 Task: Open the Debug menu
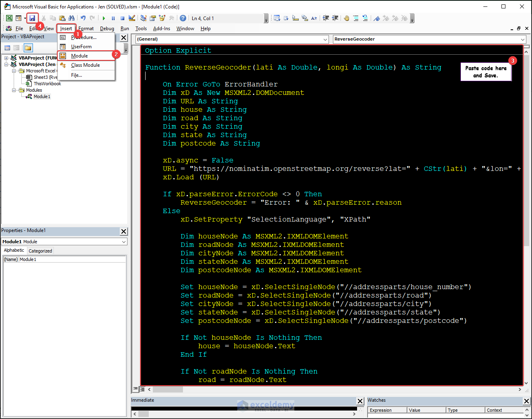click(107, 29)
